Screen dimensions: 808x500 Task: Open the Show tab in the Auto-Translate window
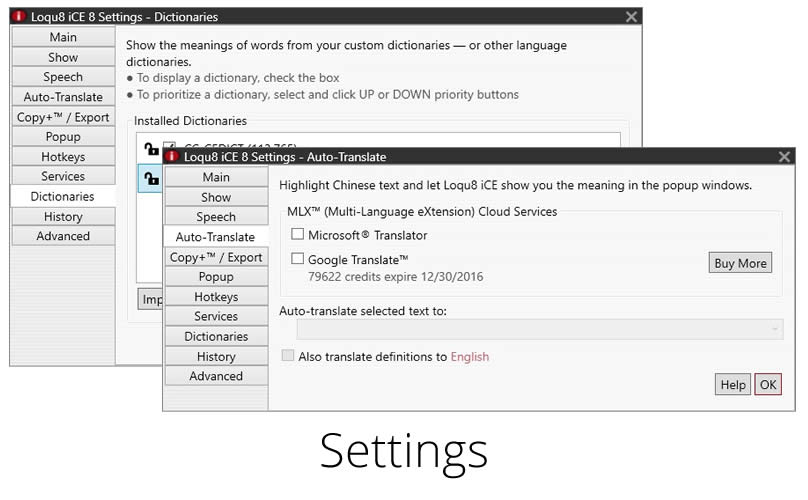[216, 197]
